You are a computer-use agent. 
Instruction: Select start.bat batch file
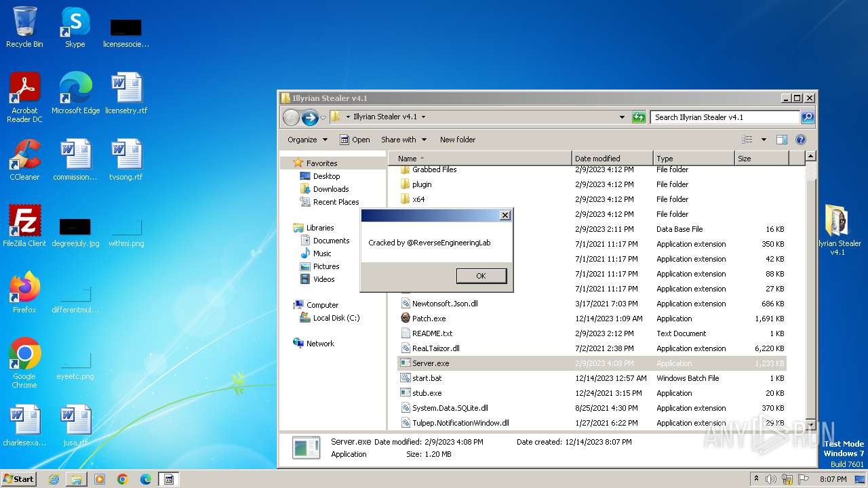[591, 378]
